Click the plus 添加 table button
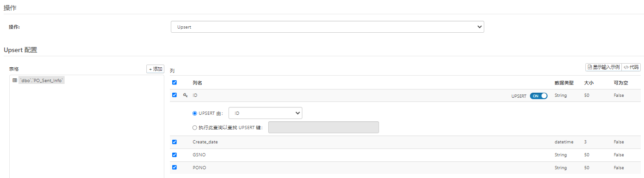 155,69
